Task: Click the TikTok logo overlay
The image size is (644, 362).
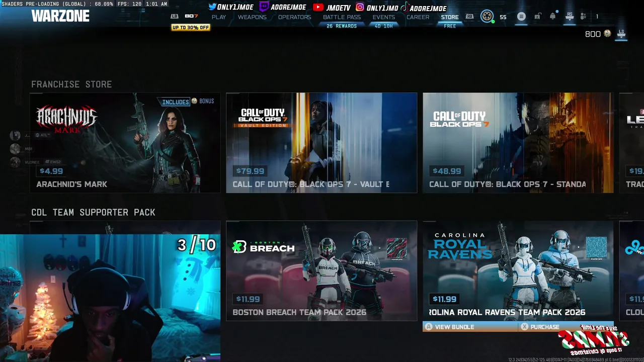Action: coord(405,8)
